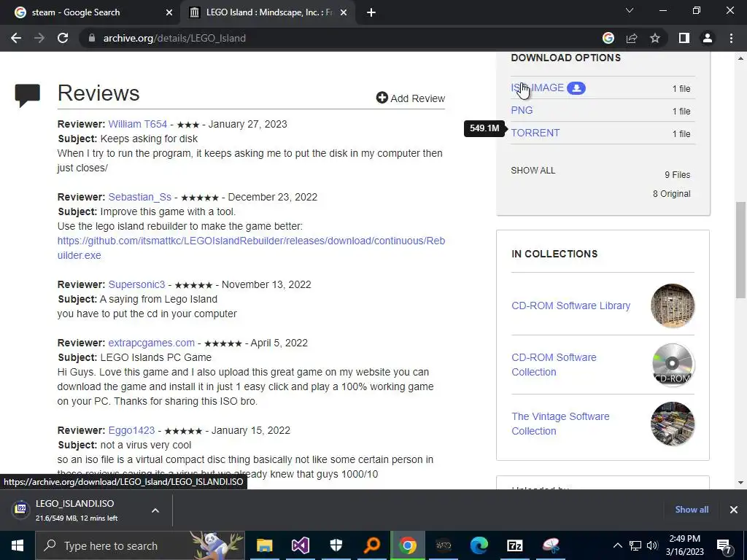Go back to the previous page
The height and width of the screenshot is (560, 747).
[x=16, y=38]
